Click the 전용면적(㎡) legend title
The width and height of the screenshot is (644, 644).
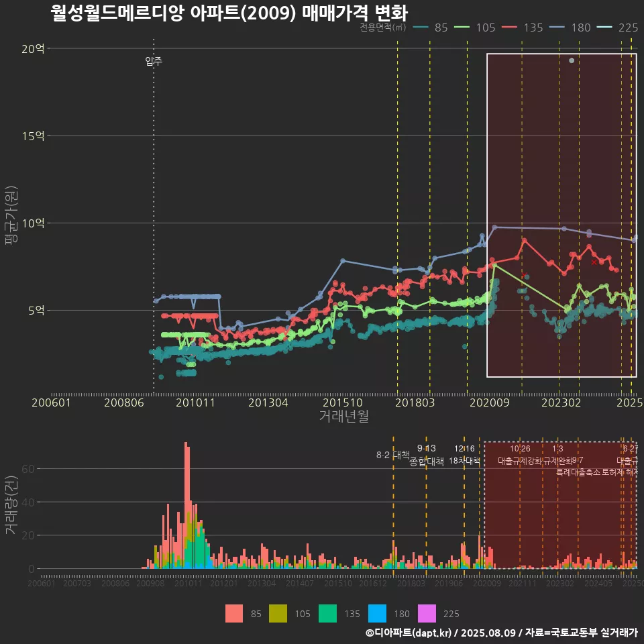(383, 28)
